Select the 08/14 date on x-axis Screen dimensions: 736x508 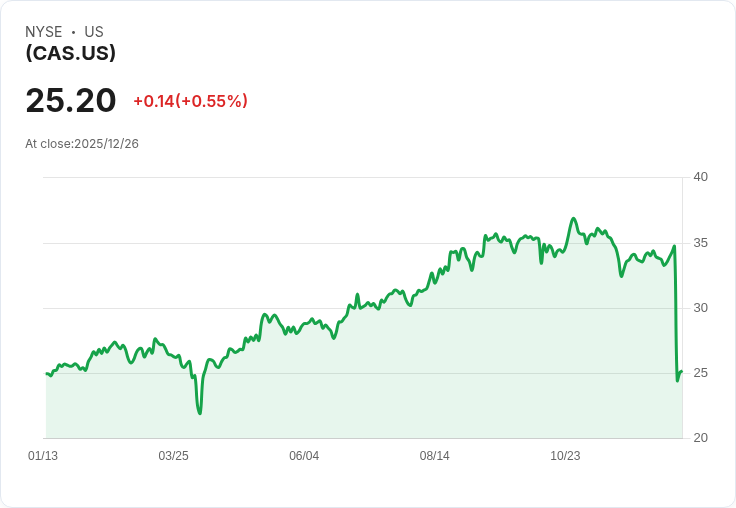pyautogui.click(x=435, y=456)
